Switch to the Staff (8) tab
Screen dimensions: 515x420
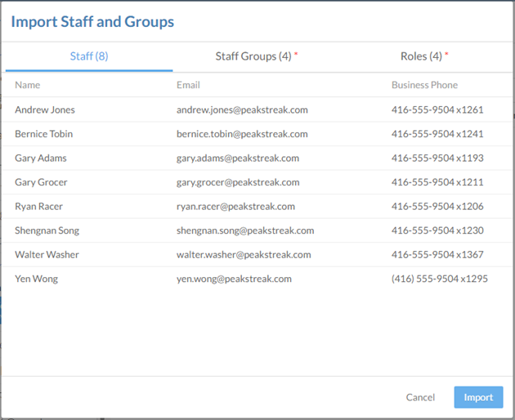89,56
